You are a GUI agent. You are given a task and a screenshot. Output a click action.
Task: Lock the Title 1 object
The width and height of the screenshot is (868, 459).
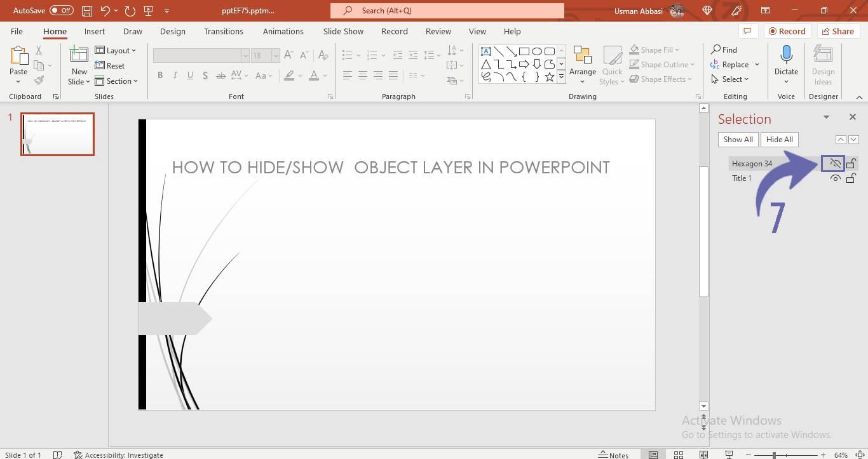click(851, 178)
